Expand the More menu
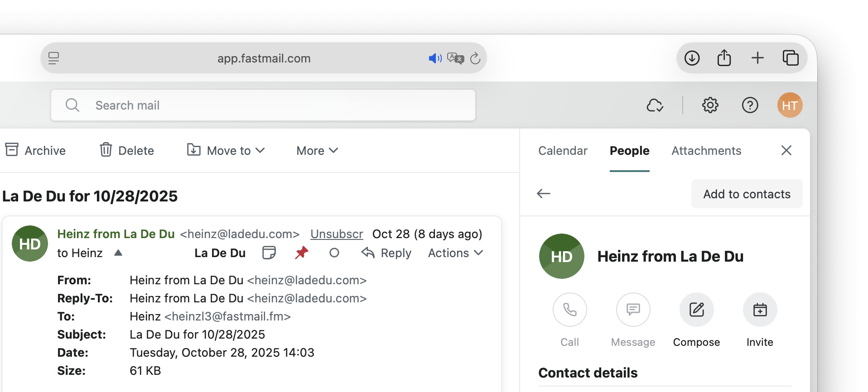This screenshot has width=868, height=392. pos(317,150)
